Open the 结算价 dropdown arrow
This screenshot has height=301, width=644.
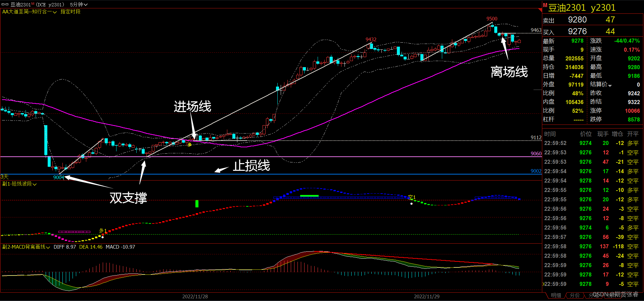click(x=610, y=85)
